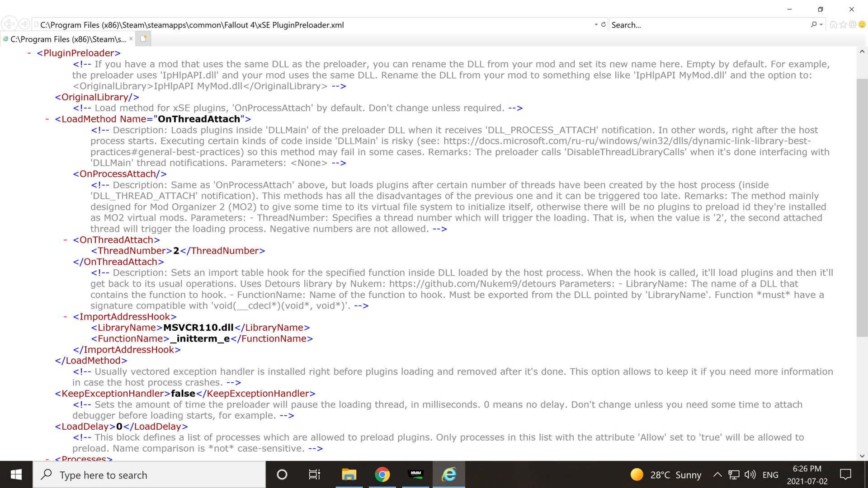This screenshot has height=488, width=868.
Task: Open the clock showing 6:26 PM
Action: click(807, 475)
